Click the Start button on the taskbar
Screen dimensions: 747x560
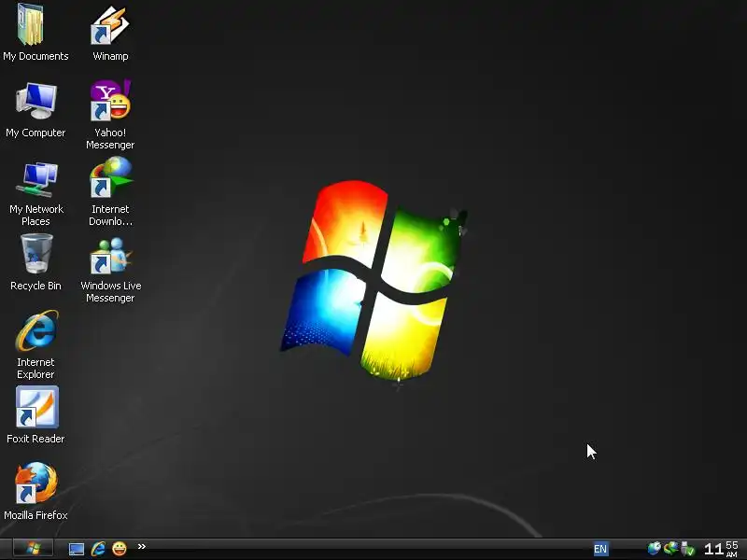33,548
